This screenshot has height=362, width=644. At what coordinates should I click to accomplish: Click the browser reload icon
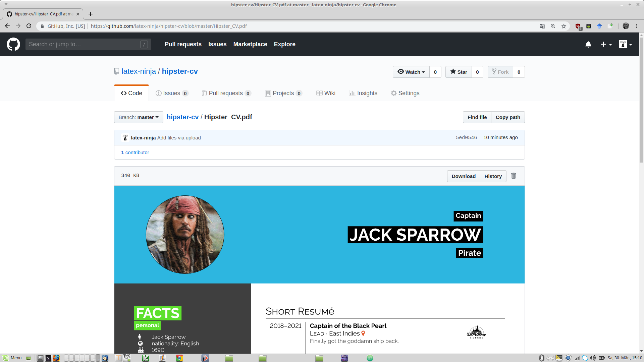tap(29, 26)
